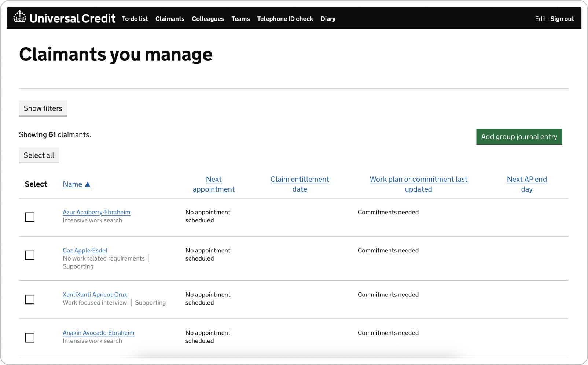This screenshot has height=365, width=588.
Task: Go to the Claimants menu item
Action: point(170,19)
